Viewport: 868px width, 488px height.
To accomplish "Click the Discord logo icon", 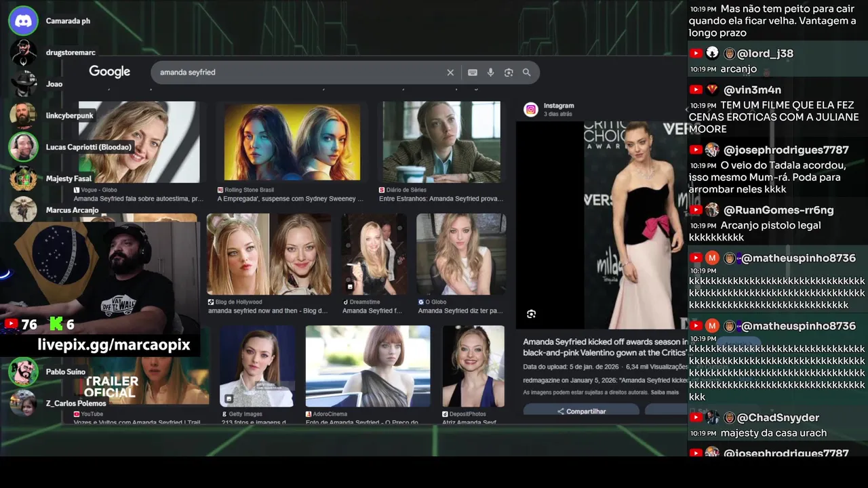I will tap(23, 21).
